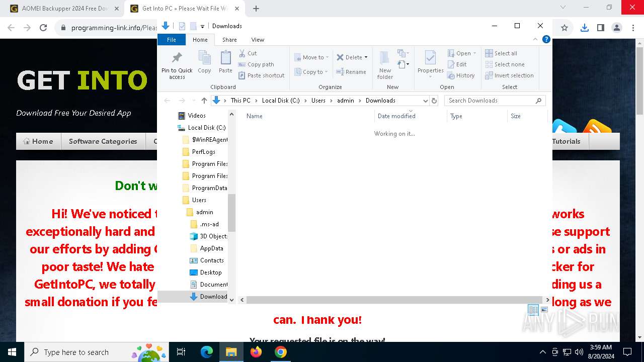Image resolution: width=644 pixels, height=362 pixels.
Task: Open recent locations dropdown arrow
Action: pyautogui.click(x=193, y=101)
